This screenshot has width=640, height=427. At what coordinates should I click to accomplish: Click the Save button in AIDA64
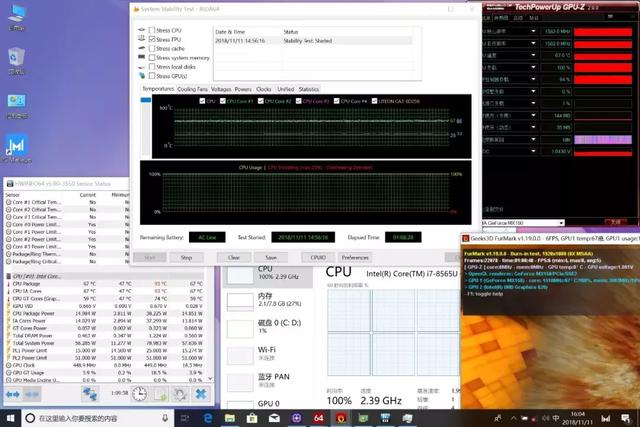[271, 258]
